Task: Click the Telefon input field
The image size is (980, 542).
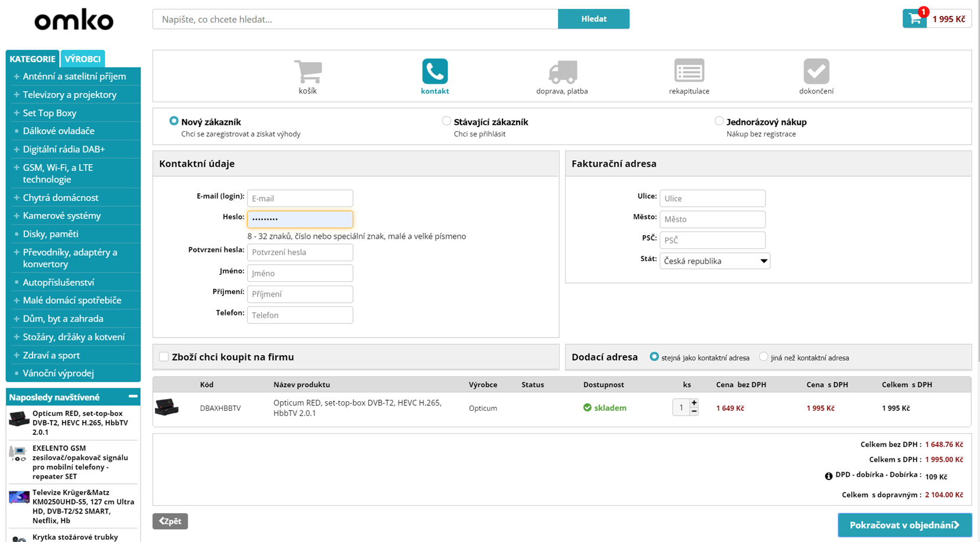Action: 300,315
